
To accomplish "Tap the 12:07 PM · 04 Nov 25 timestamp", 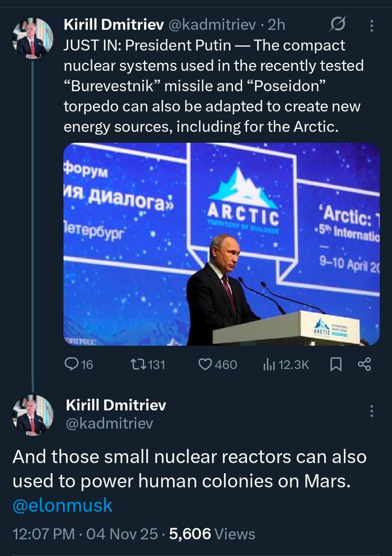I will pos(86,534).
